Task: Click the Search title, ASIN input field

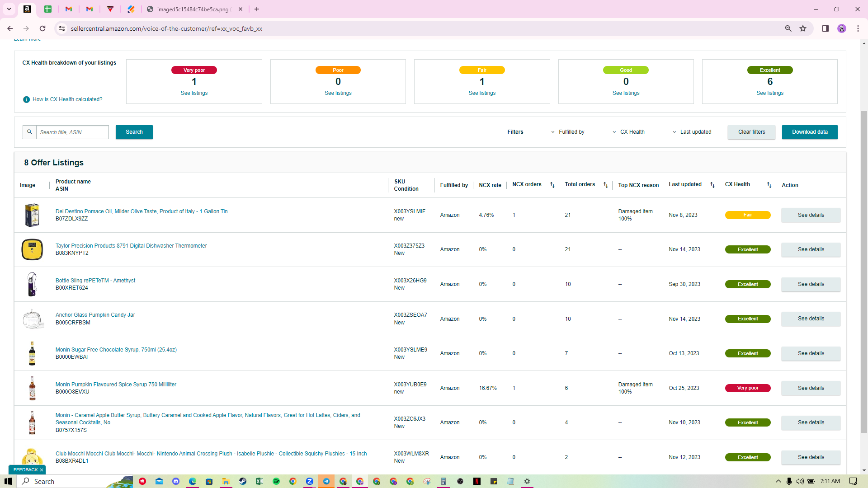Action: (x=72, y=132)
